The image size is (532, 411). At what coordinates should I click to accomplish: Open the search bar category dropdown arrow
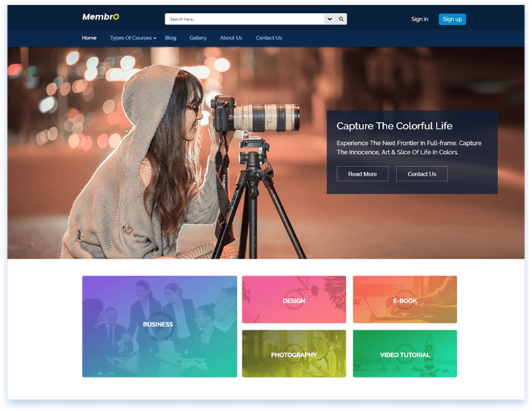[x=330, y=19]
